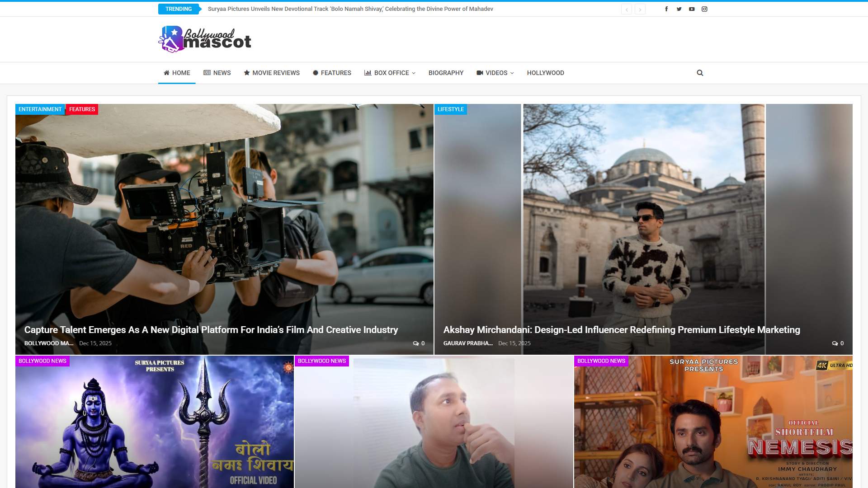Viewport: 868px width, 488px height.
Task: Open the Twitter social icon
Action: (679, 9)
